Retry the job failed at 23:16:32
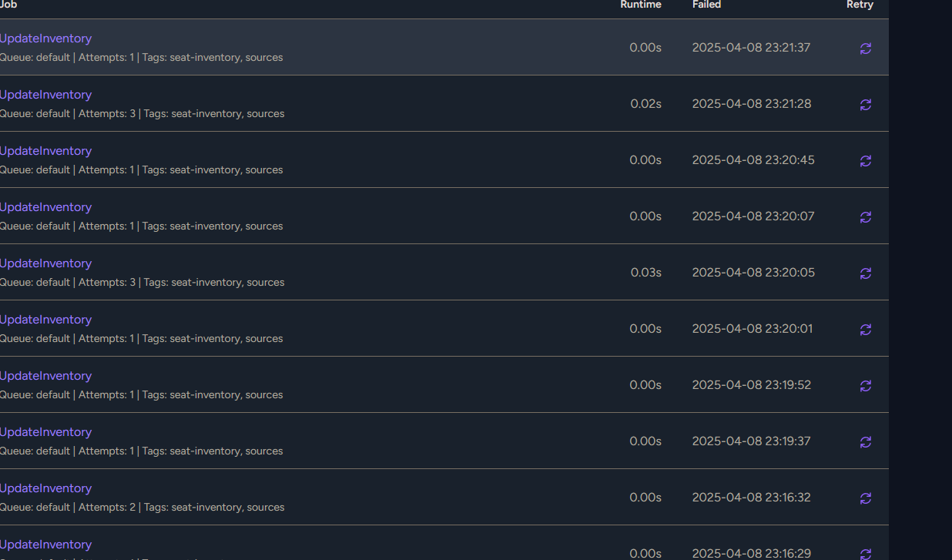This screenshot has width=952, height=560. 866,498
